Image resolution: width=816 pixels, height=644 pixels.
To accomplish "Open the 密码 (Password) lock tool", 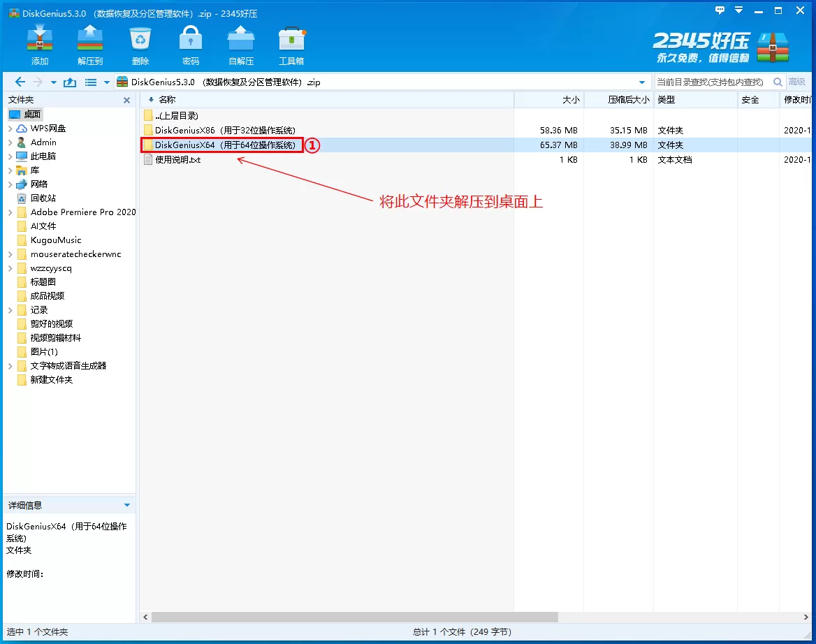I will (x=191, y=43).
